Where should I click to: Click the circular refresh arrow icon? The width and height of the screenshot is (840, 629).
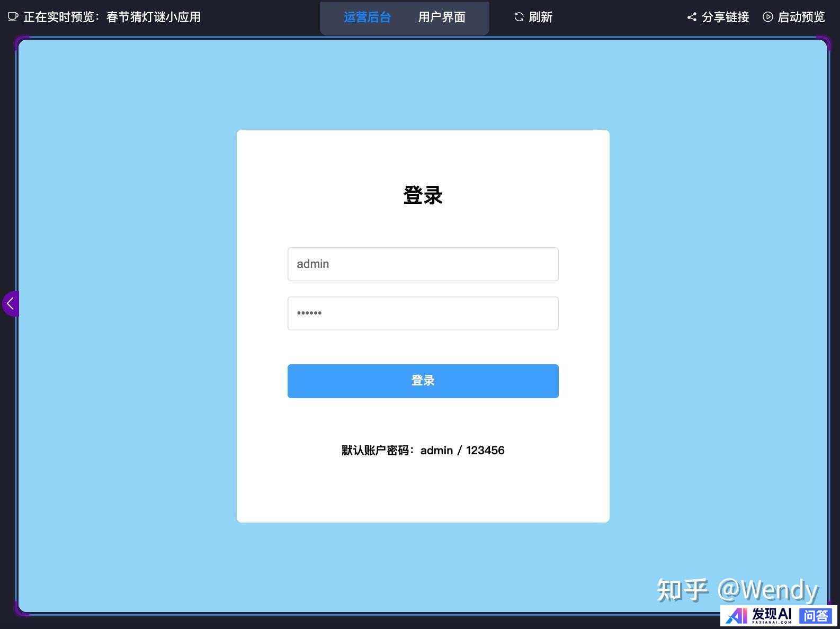point(519,17)
